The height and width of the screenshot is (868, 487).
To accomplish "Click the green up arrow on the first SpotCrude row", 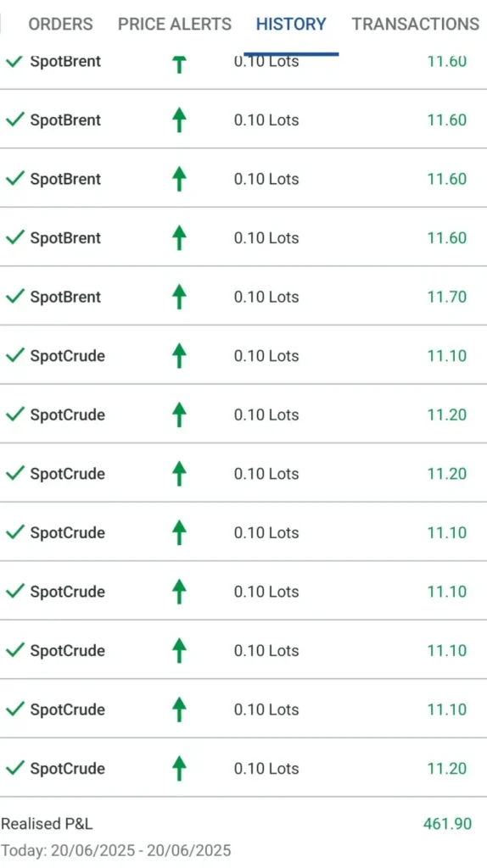I will (179, 355).
